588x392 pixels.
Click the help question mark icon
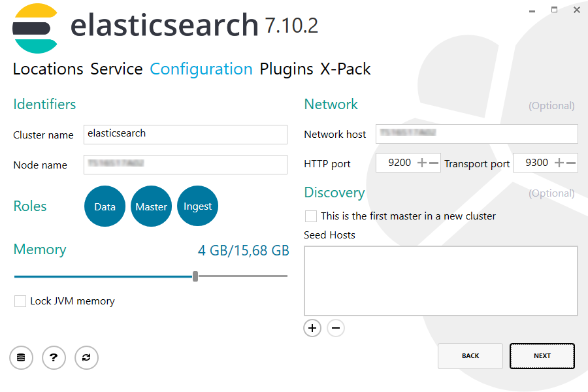[54, 357]
